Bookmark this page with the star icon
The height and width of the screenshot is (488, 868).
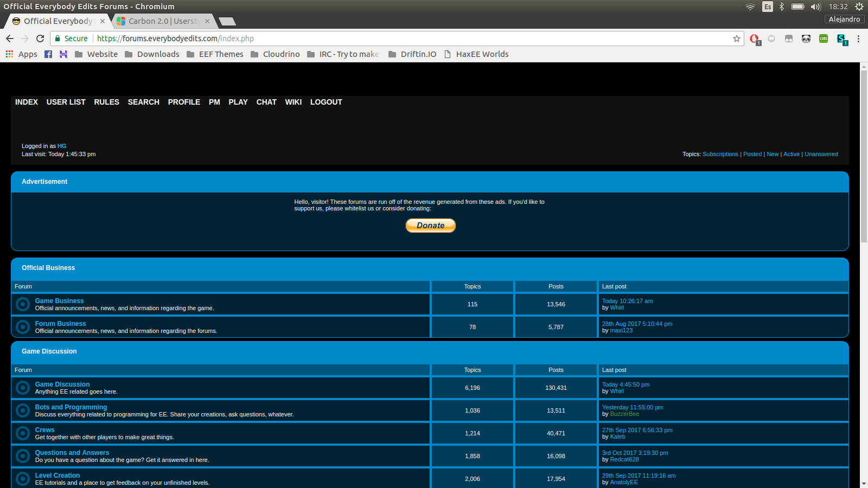(737, 38)
